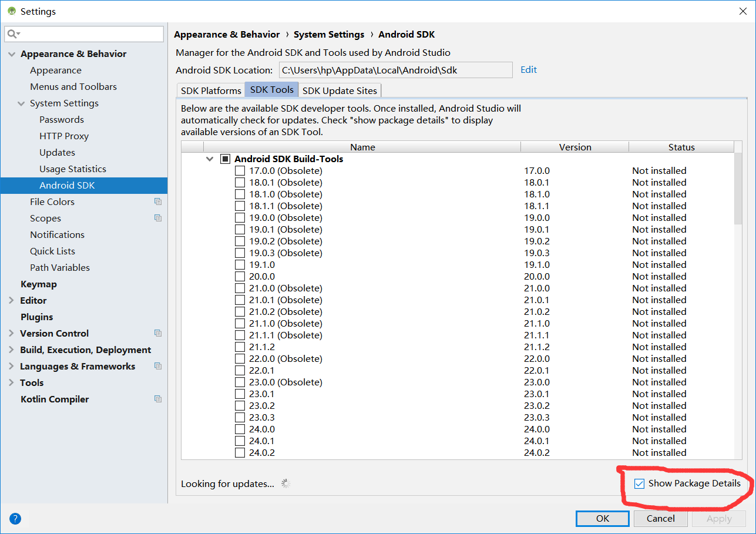Open the Notifications settings page
This screenshot has width=756, height=534.
tap(57, 234)
